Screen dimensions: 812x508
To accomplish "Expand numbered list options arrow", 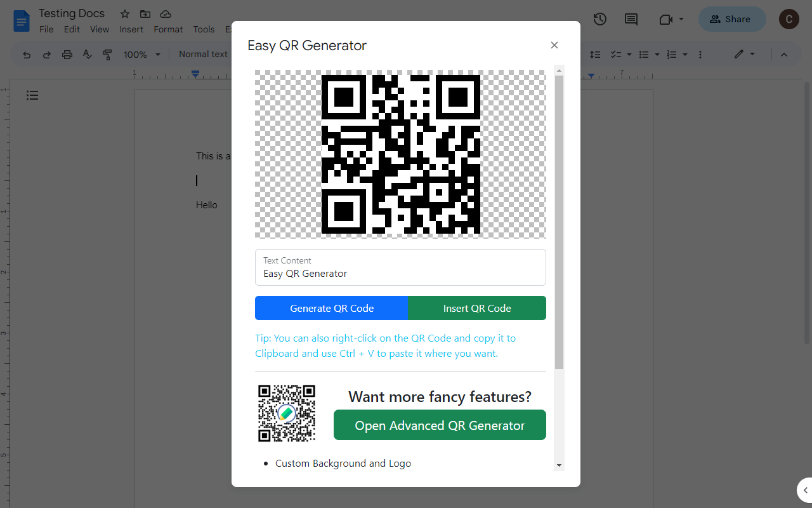I will [x=685, y=55].
